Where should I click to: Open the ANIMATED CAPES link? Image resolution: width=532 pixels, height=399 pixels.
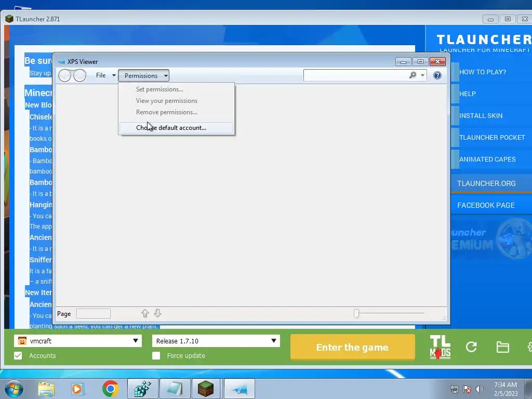click(487, 159)
